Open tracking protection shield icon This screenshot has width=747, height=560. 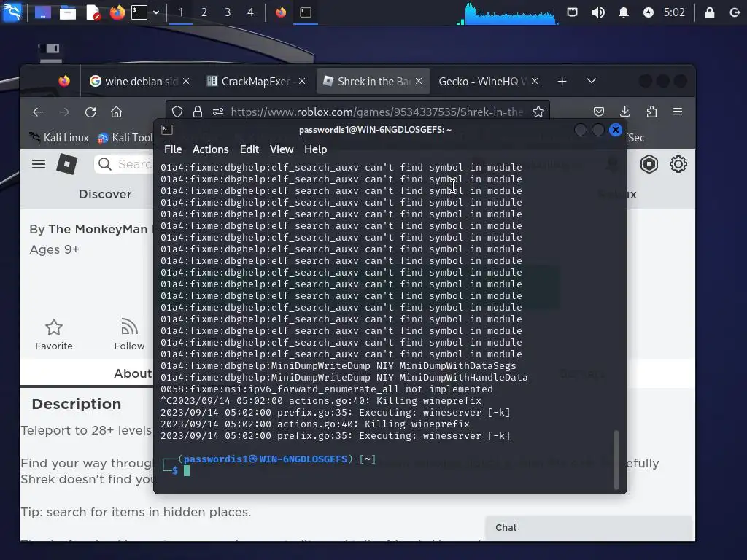[177, 112]
